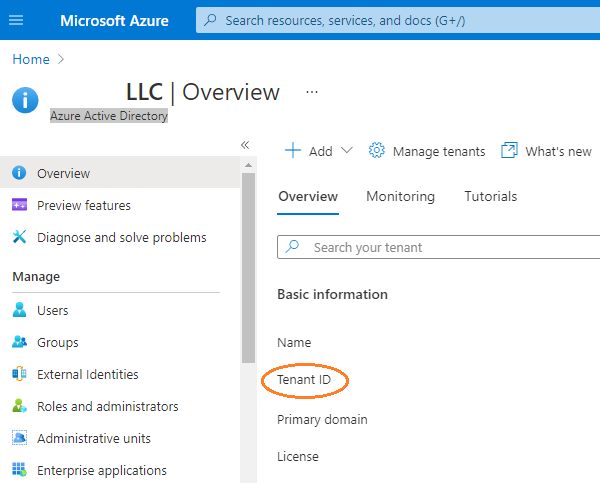Click the tenant search magnifier icon

pyautogui.click(x=293, y=246)
